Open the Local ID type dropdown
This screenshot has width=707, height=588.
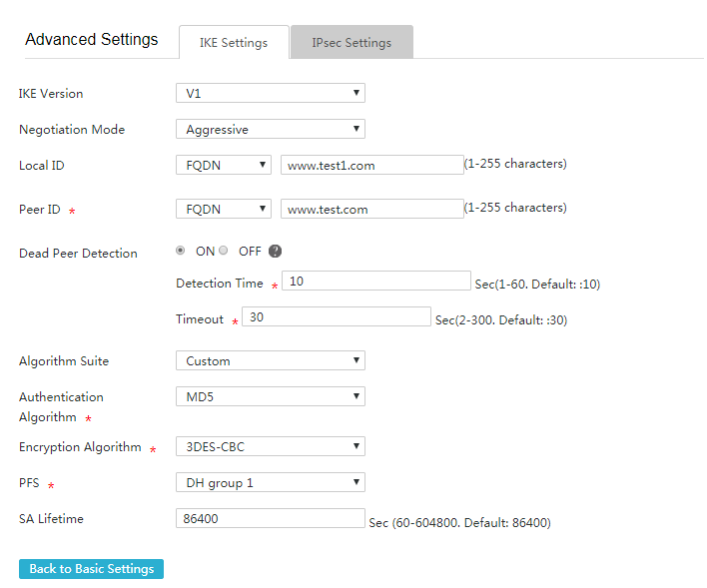point(224,165)
